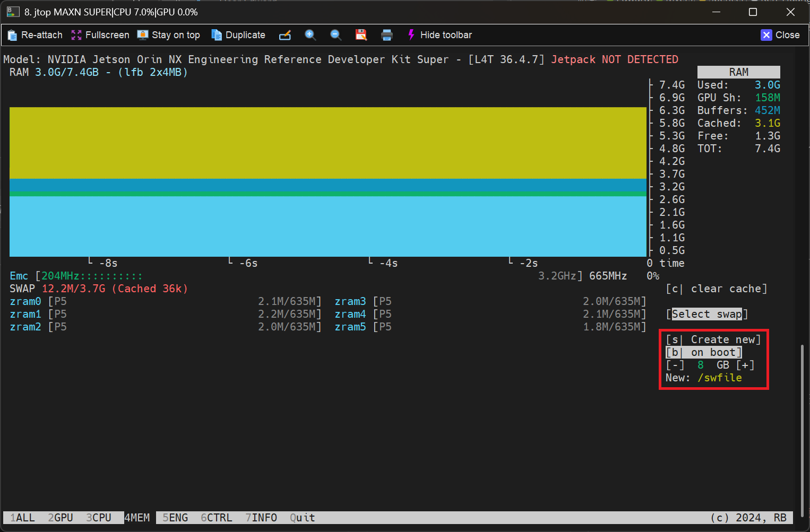Save terminal output with floppy disk icon
Image resolution: width=810 pixels, height=532 pixels.
tap(361, 35)
